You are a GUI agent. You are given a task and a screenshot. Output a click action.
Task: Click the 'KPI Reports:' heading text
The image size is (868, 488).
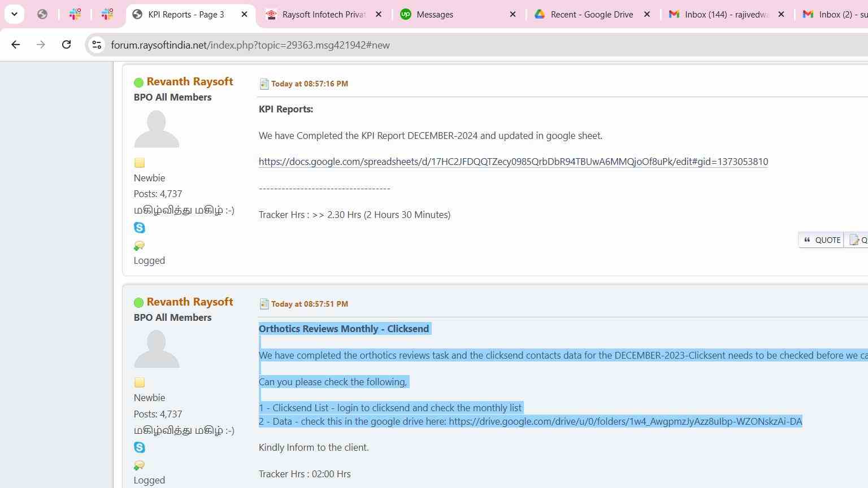tap(286, 109)
